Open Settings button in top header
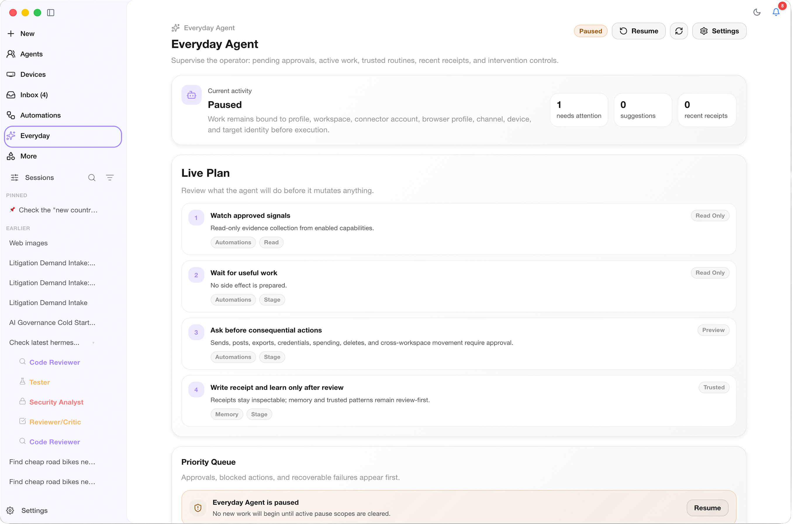The height and width of the screenshot is (524, 812). tap(719, 31)
